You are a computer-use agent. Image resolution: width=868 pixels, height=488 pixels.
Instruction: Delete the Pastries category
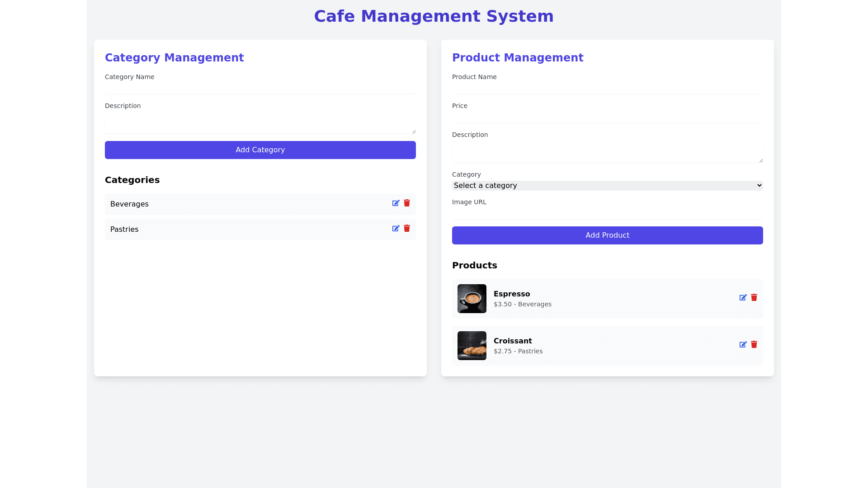click(407, 229)
